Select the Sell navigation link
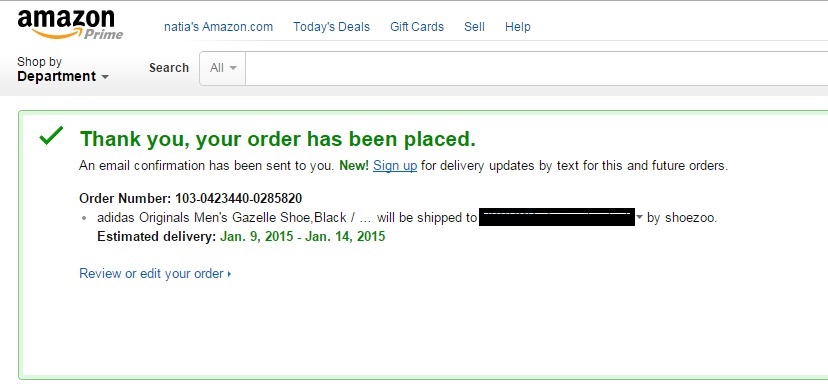This screenshot has height=392, width=828. click(474, 26)
